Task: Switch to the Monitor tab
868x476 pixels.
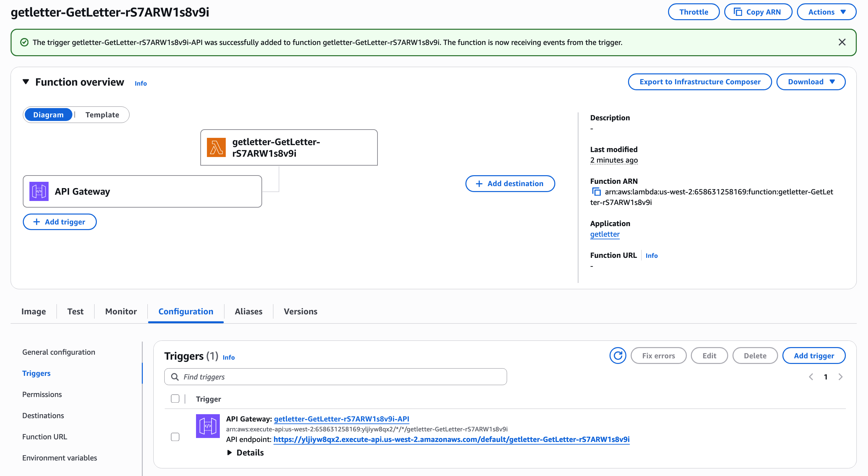Action: (121, 311)
